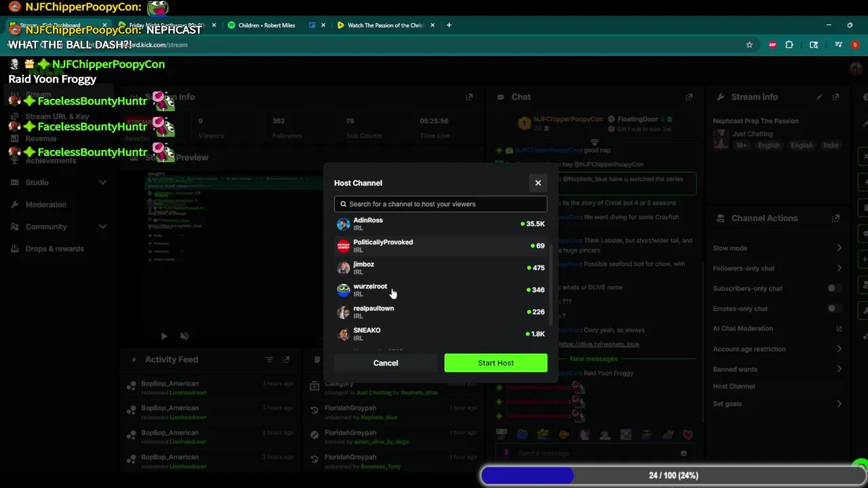
Task: Expand Slow mode options
Action: coord(839,248)
